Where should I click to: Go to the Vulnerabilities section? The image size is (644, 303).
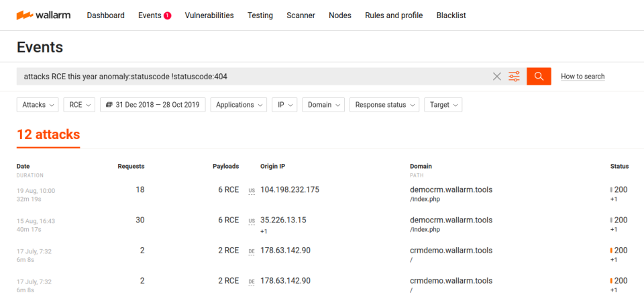pos(209,15)
